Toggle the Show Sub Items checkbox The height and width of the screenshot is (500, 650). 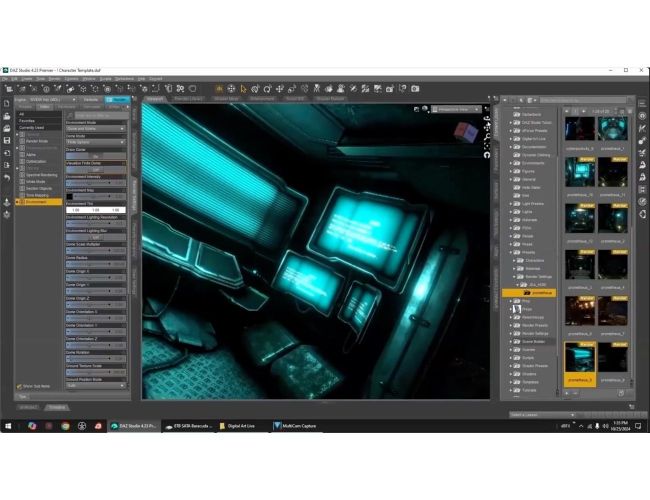tap(19, 386)
